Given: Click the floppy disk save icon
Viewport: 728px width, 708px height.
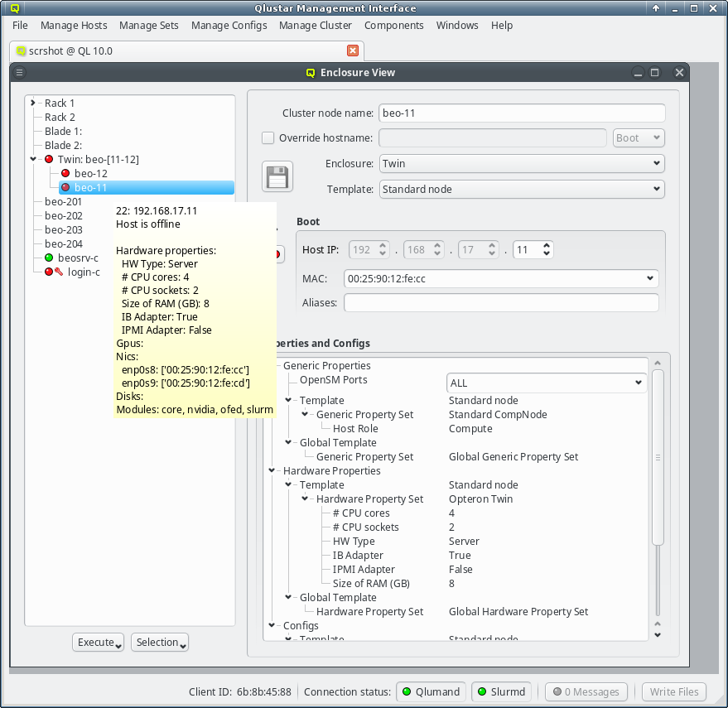Looking at the screenshot, I should 277,176.
